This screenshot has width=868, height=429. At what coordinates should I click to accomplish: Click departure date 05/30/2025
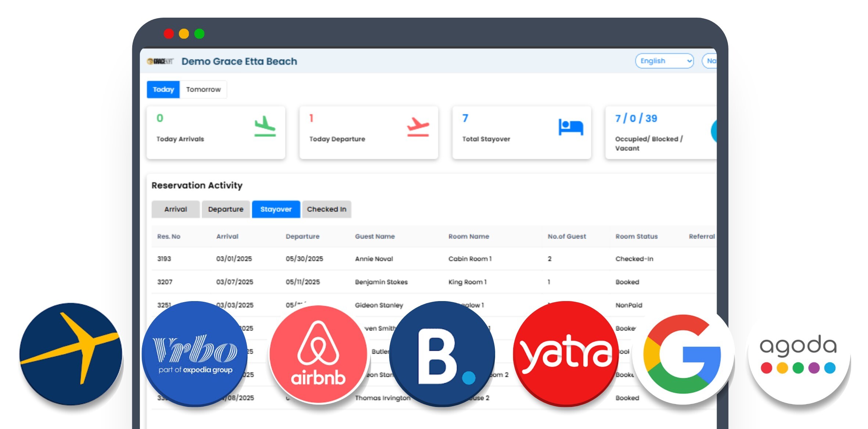click(305, 259)
